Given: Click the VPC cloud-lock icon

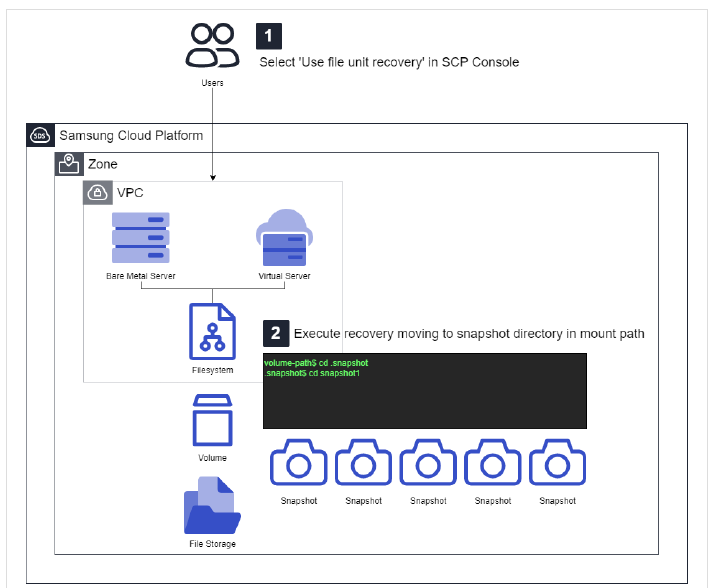Looking at the screenshot, I should tap(98, 193).
